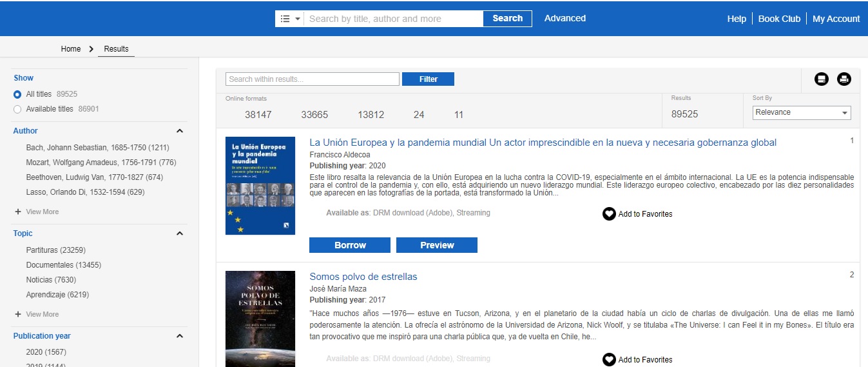Expand View More topics
This screenshot has width=868, height=367.
point(43,314)
